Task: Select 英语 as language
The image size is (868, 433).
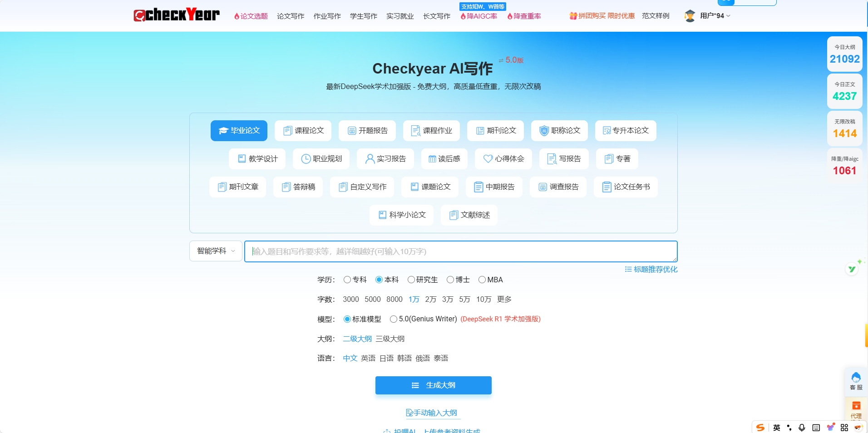Action: pos(368,358)
